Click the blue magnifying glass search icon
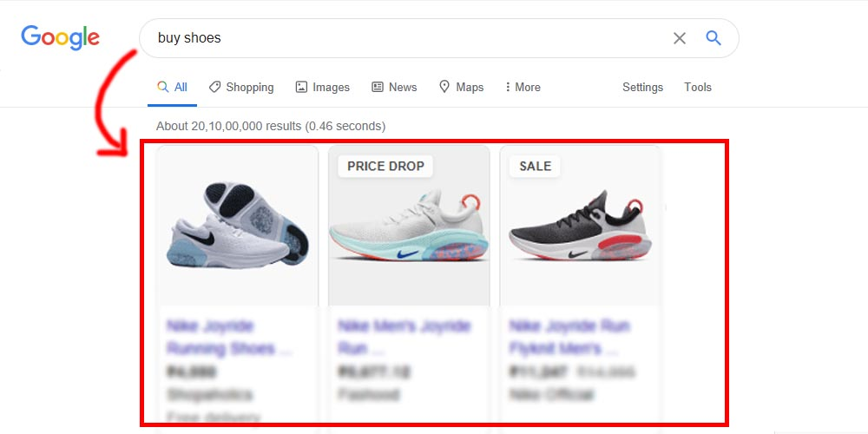 coord(713,37)
